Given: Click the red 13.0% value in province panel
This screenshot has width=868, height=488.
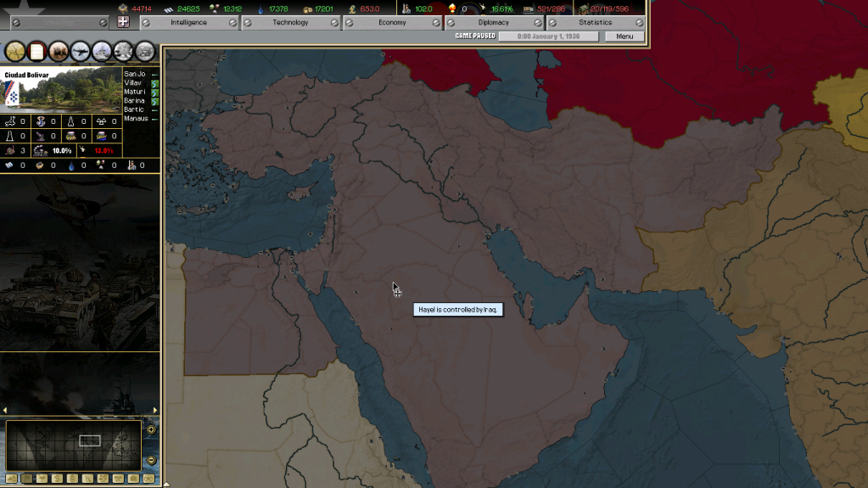Looking at the screenshot, I should tap(104, 151).
